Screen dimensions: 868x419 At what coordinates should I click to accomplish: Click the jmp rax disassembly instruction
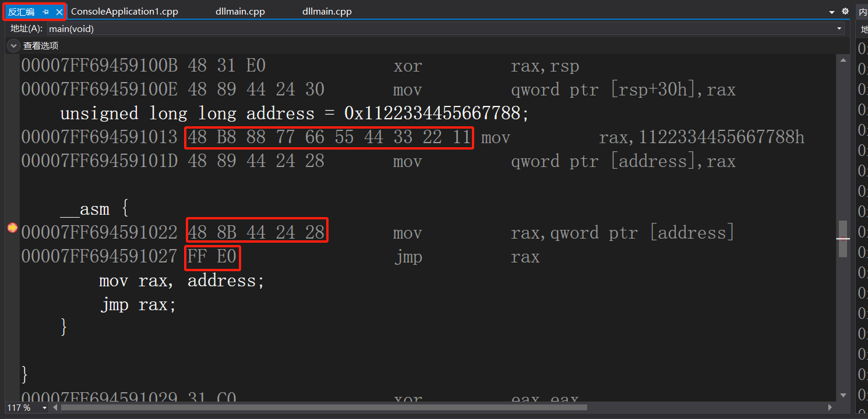tap(467, 257)
